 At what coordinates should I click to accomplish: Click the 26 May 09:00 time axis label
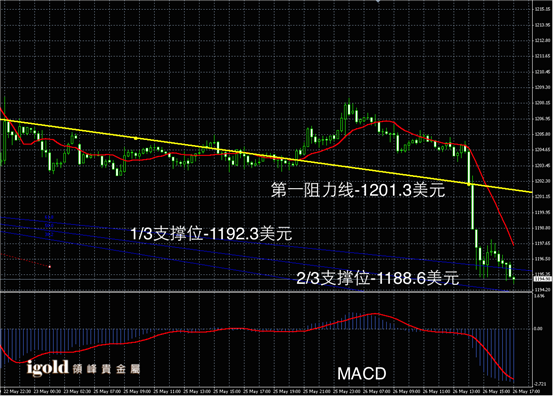click(407, 391)
